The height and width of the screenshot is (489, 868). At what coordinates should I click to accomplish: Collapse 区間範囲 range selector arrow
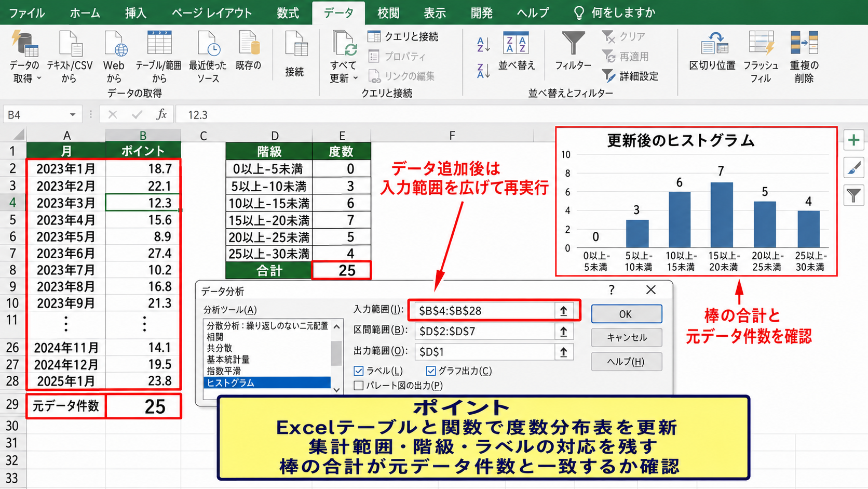click(564, 331)
